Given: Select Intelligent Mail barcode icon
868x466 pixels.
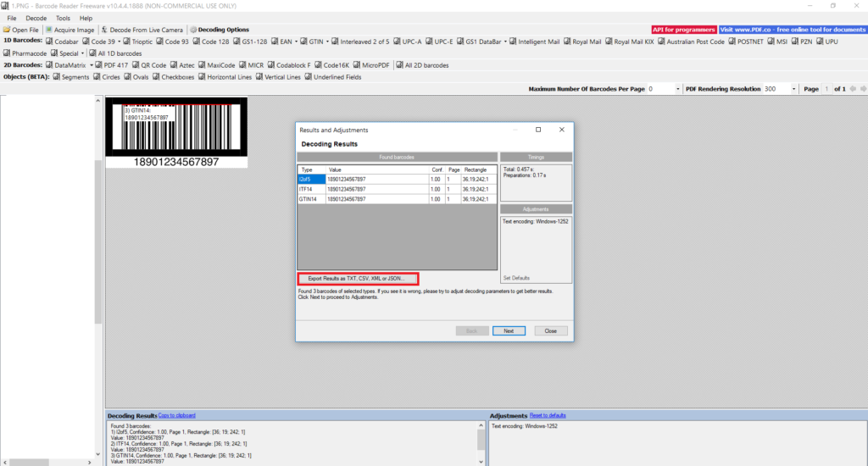Looking at the screenshot, I should 513,42.
